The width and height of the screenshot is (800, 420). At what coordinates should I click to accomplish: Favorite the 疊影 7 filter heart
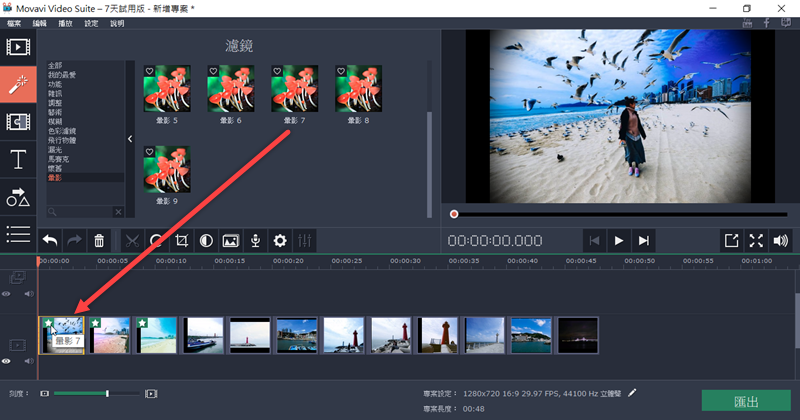click(x=277, y=71)
